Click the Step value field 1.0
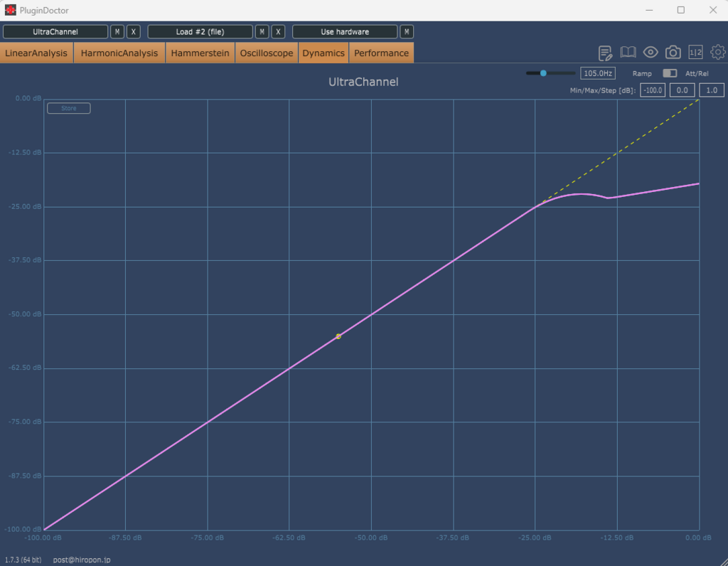Image resolution: width=728 pixels, height=566 pixels. point(712,90)
